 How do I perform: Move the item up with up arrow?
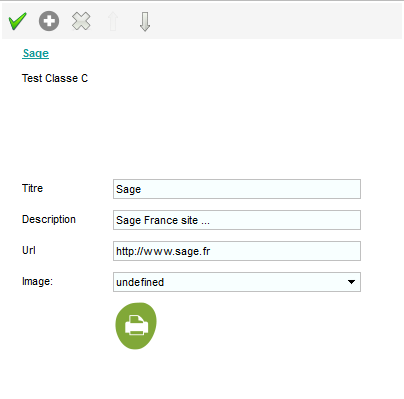(113, 21)
